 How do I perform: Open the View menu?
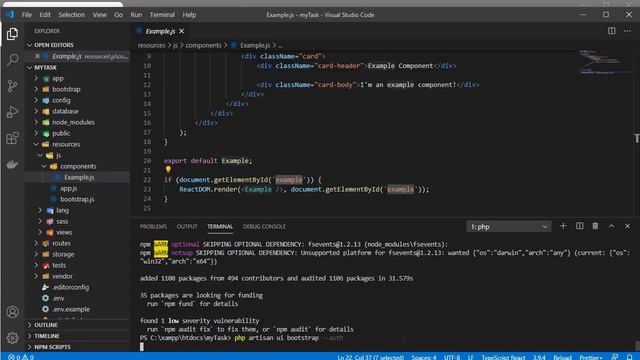(99, 15)
